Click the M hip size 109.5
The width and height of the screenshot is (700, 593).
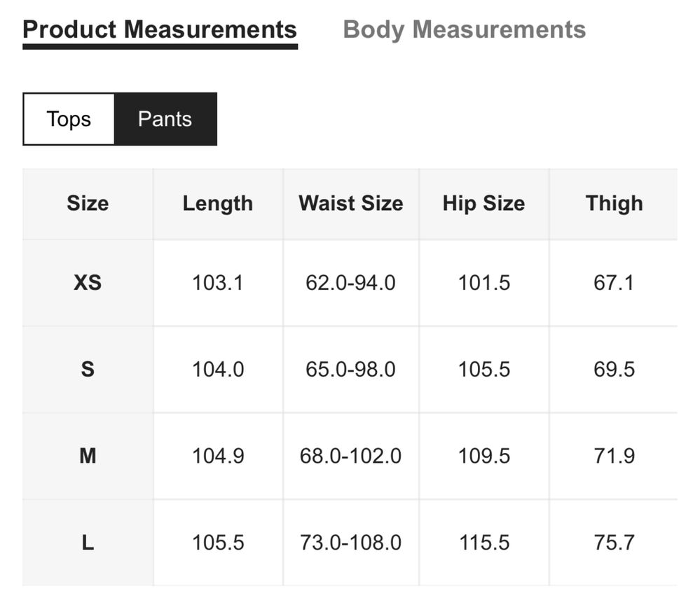[x=484, y=456]
